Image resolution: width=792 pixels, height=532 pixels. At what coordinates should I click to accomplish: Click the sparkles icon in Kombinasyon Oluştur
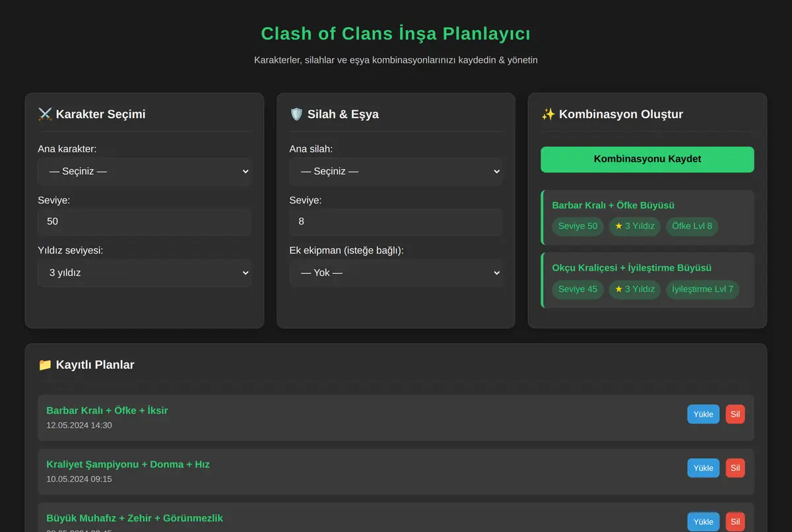pos(548,114)
